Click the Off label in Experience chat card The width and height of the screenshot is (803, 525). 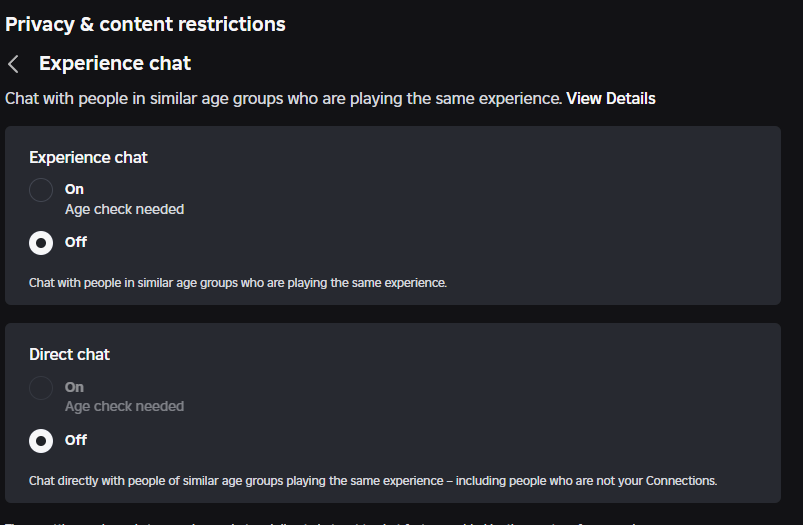(x=76, y=242)
